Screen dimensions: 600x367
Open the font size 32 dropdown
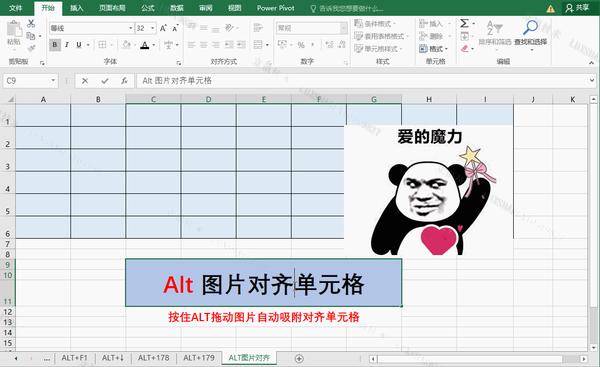[152, 28]
